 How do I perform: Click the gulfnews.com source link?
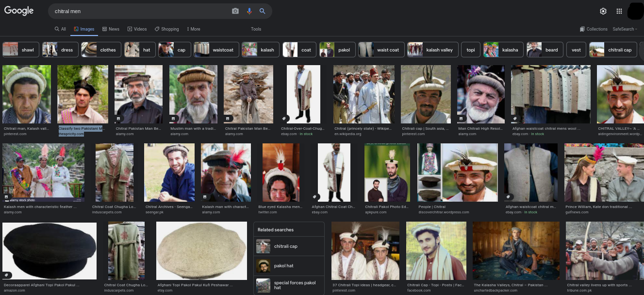pyautogui.click(x=577, y=212)
